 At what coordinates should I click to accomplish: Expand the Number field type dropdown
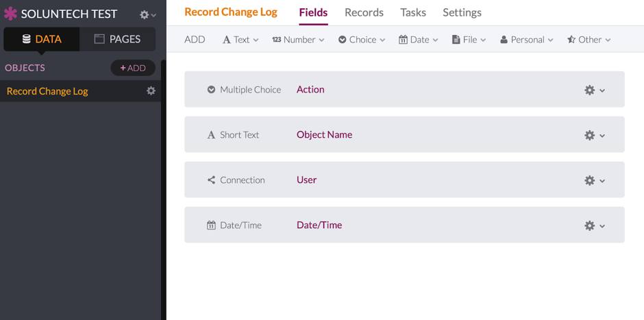pos(298,40)
